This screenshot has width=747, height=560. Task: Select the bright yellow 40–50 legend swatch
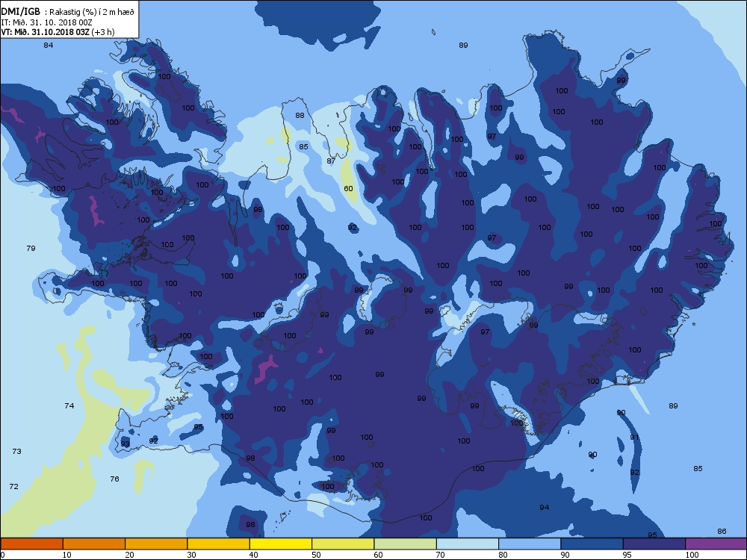tap(281, 544)
